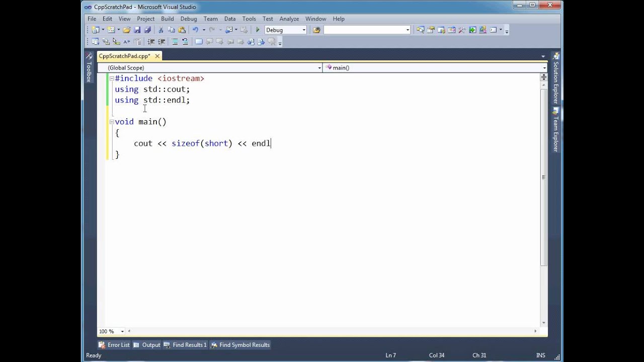Click the Paste clipboard icon
This screenshot has width=644, height=362.
click(x=182, y=30)
